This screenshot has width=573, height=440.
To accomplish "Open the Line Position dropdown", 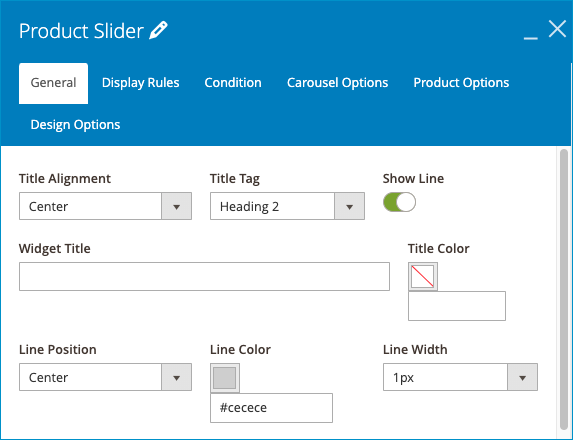I will [x=105, y=377].
